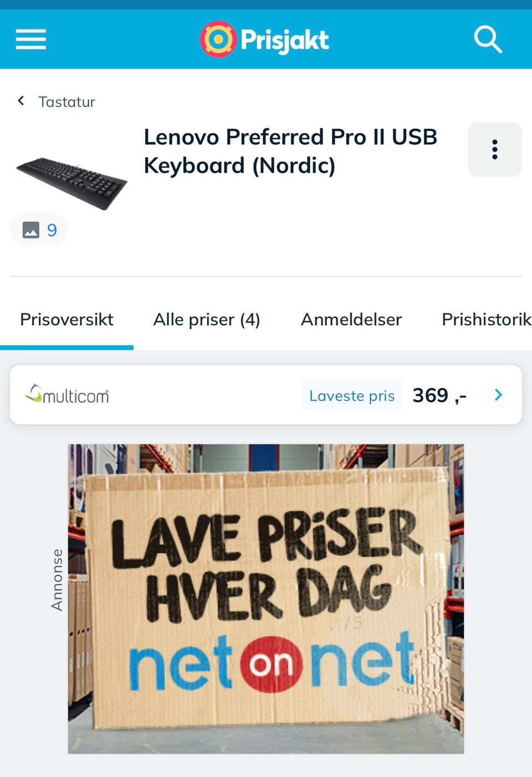Go to the Prishistorikk tab
This screenshot has height=777, width=532.
(x=487, y=319)
